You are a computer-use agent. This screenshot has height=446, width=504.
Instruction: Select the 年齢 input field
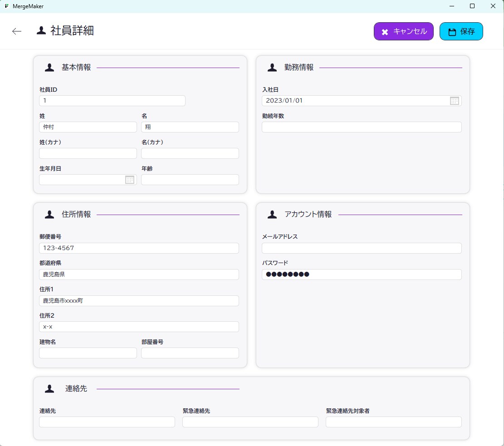[x=190, y=180]
